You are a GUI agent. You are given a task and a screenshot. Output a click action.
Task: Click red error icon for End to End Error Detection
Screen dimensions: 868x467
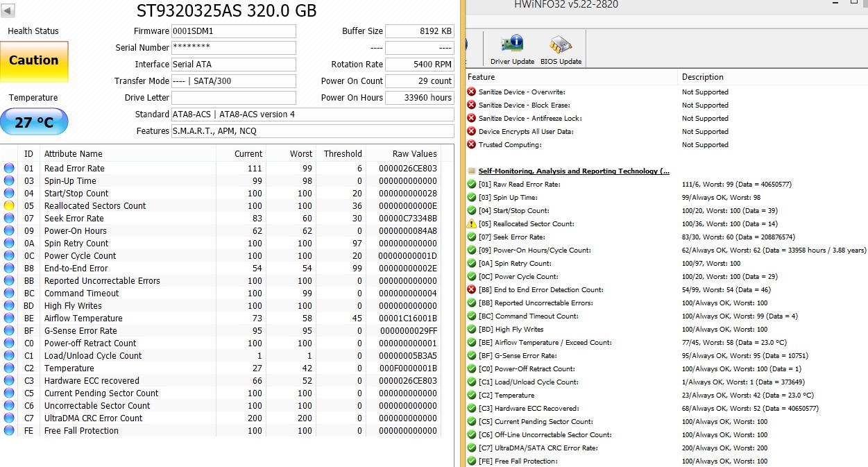[472, 290]
